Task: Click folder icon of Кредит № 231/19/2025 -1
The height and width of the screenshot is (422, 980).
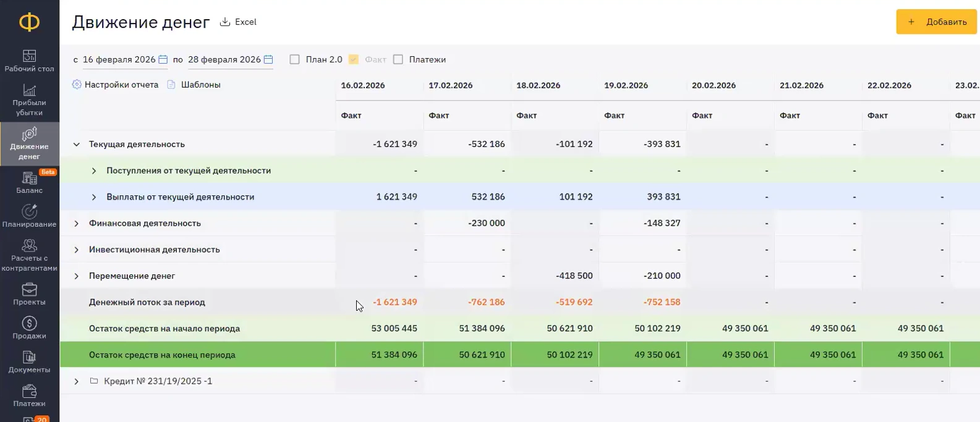Action: pyautogui.click(x=94, y=381)
